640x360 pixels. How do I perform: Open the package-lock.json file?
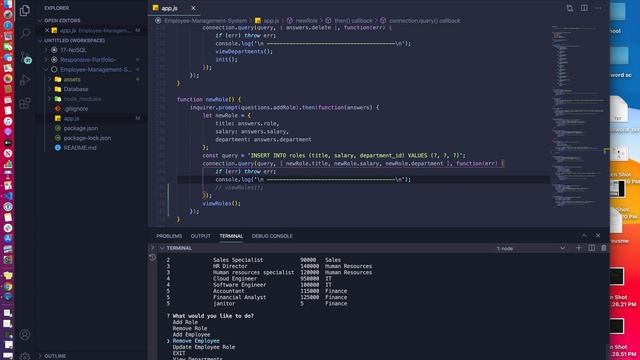87,138
